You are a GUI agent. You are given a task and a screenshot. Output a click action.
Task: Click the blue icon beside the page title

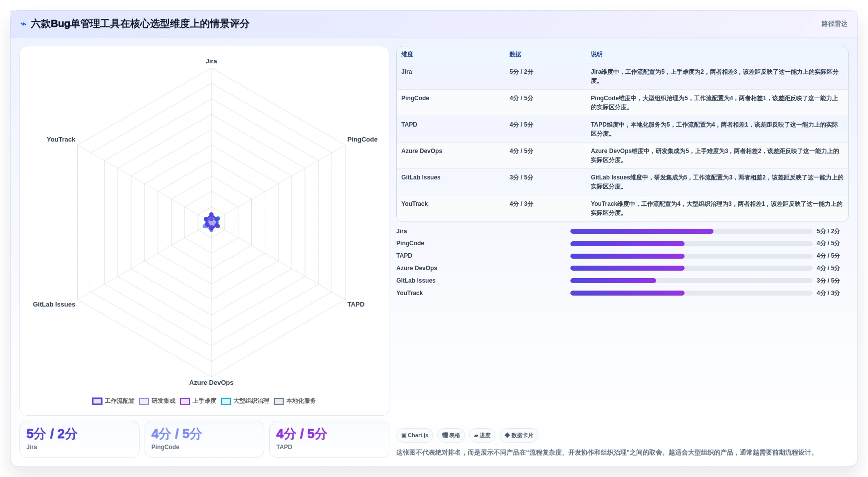(x=23, y=24)
